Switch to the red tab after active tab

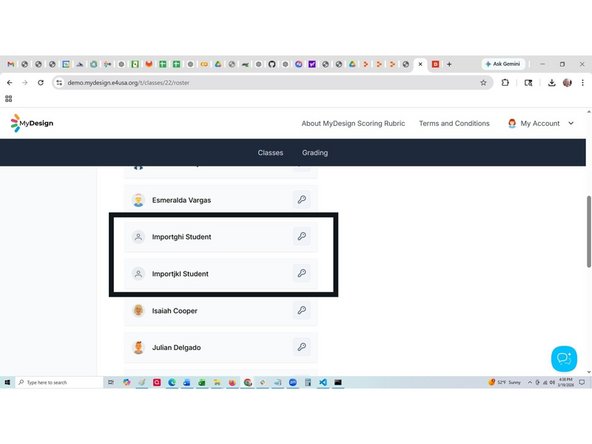[x=435, y=64]
